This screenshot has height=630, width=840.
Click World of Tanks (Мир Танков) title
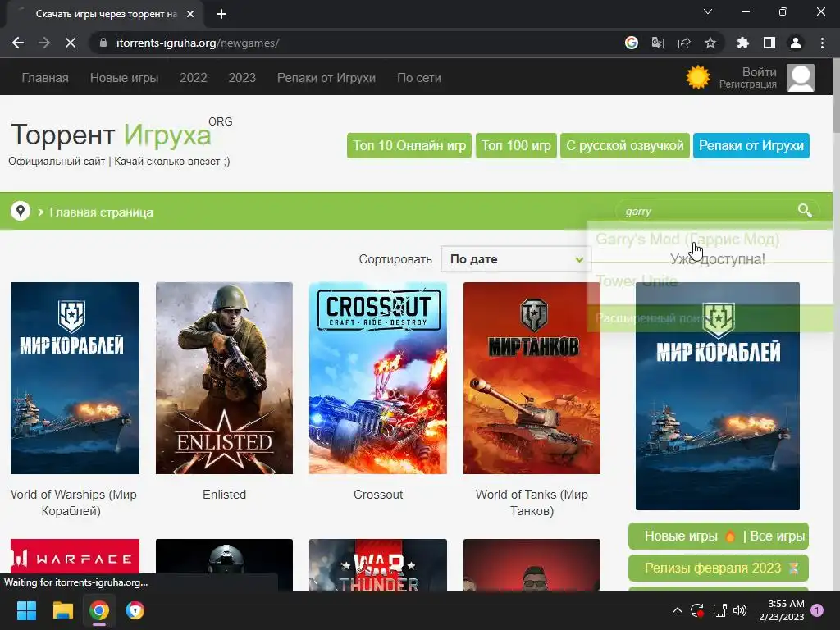click(532, 503)
